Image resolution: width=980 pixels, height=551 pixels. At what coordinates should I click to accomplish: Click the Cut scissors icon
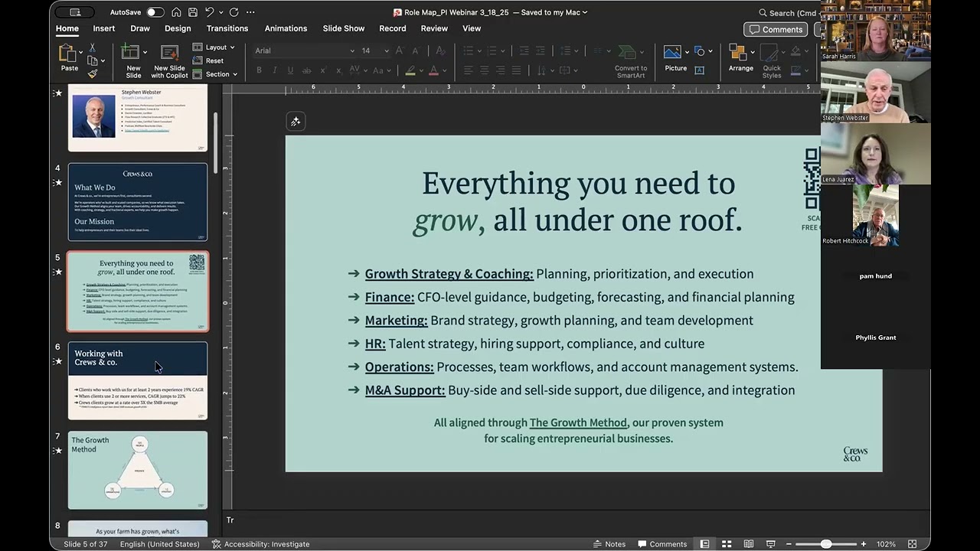click(x=93, y=48)
